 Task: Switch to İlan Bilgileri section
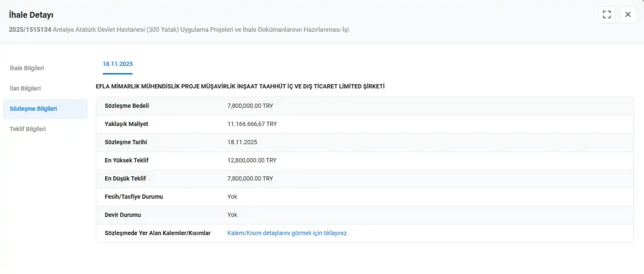[25, 88]
